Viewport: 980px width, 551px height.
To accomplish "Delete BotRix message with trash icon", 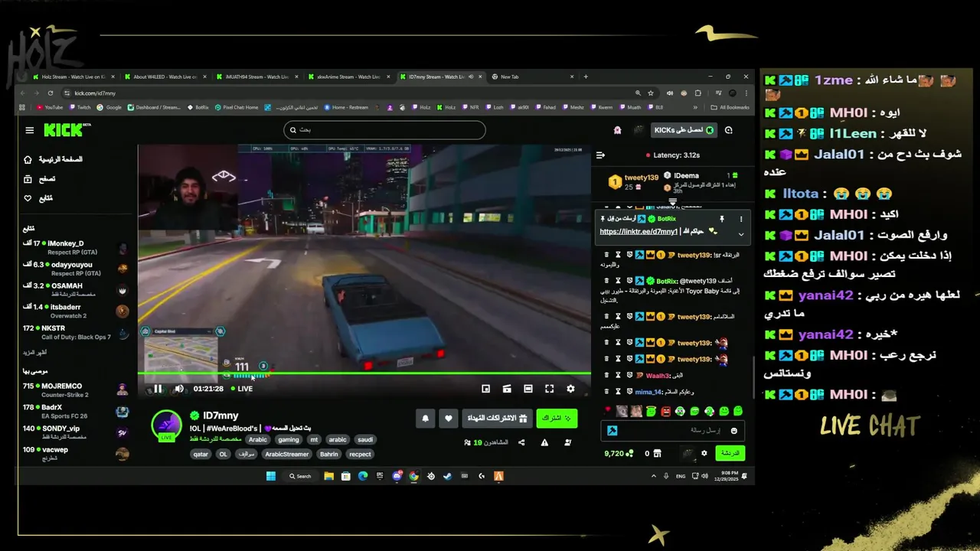I will pos(607,281).
